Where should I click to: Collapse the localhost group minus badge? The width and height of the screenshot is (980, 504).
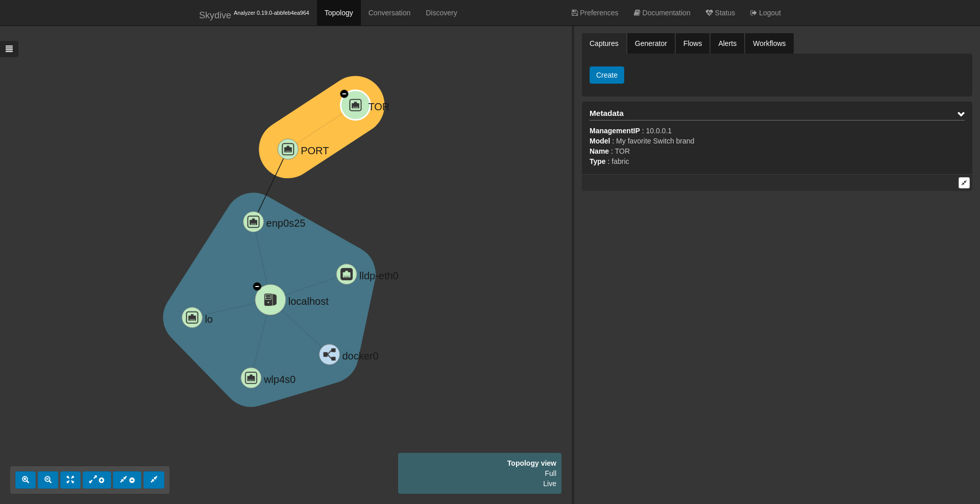[x=257, y=286]
